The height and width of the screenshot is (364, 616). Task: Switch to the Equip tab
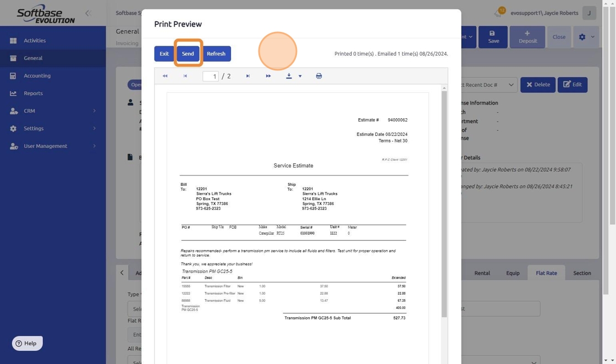click(x=513, y=273)
